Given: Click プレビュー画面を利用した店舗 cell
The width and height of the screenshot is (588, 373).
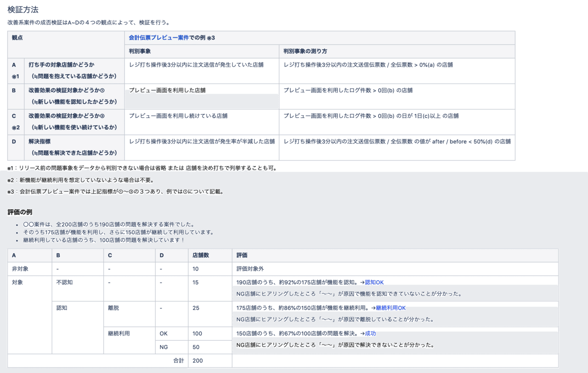Looking at the screenshot, I should point(202,96).
